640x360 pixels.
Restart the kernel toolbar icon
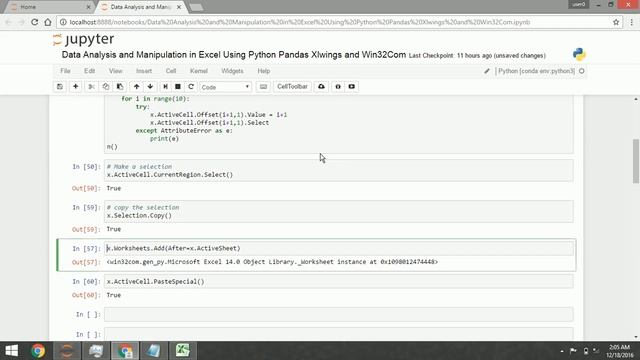click(x=191, y=87)
